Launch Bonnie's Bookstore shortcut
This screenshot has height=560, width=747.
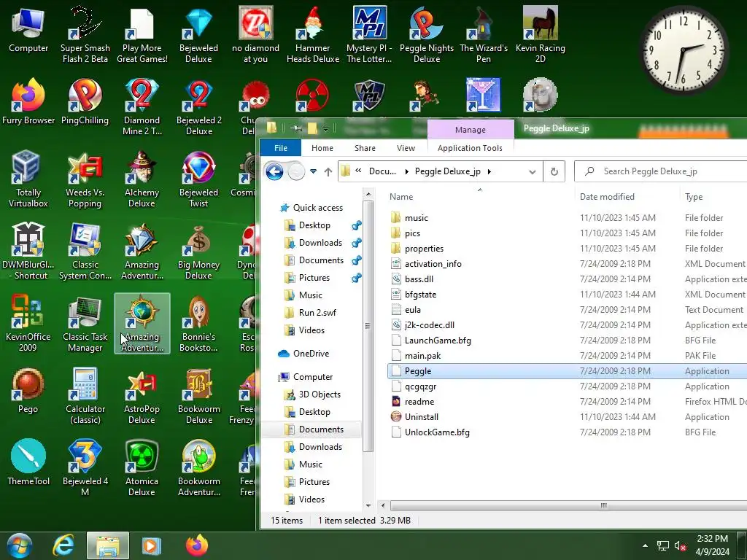(x=198, y=323)
